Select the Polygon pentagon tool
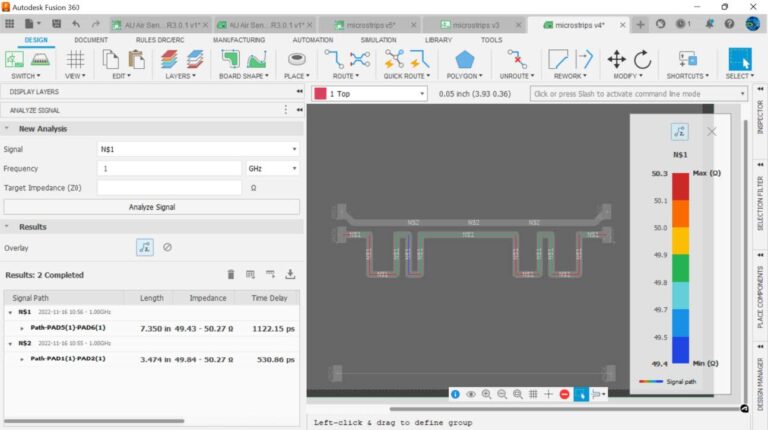768x430 pixels. point(464,60)
